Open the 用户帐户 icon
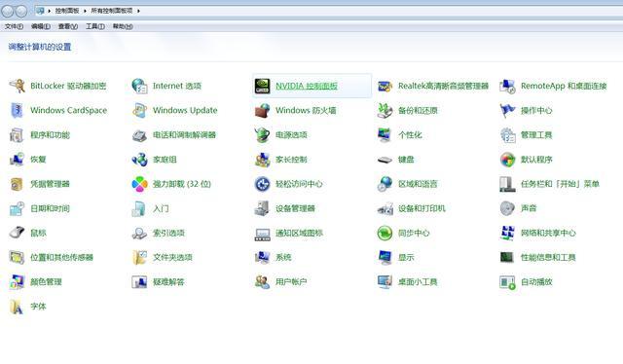This screenshot has height=364, width=623. point(262,282)
